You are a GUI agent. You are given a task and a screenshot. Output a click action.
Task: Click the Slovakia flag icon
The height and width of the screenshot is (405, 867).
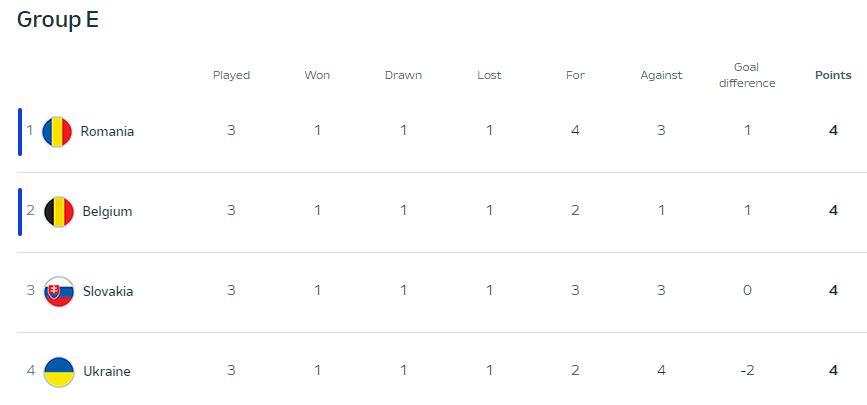click(58, 291)
